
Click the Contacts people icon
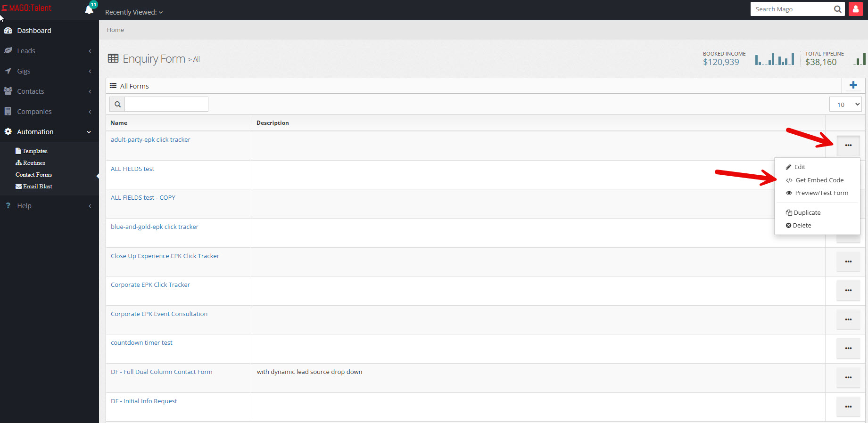tap(8, 91)
